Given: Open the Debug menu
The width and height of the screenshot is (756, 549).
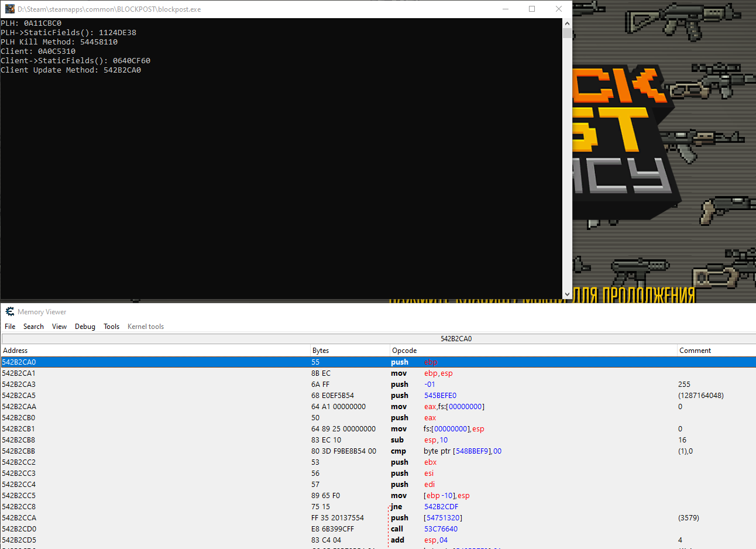Looking at the screenshot, I should (85, 327).
